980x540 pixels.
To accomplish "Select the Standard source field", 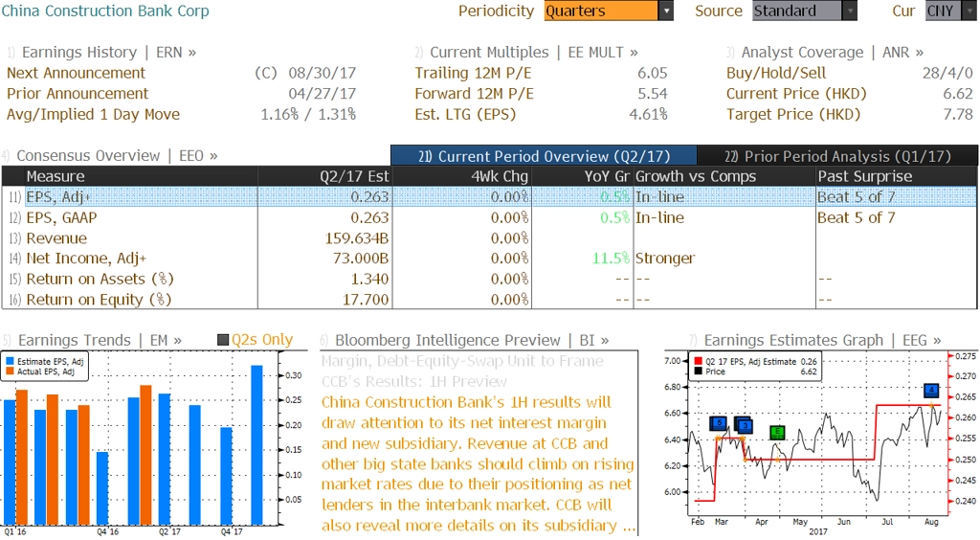I will (x=797, y=11).
